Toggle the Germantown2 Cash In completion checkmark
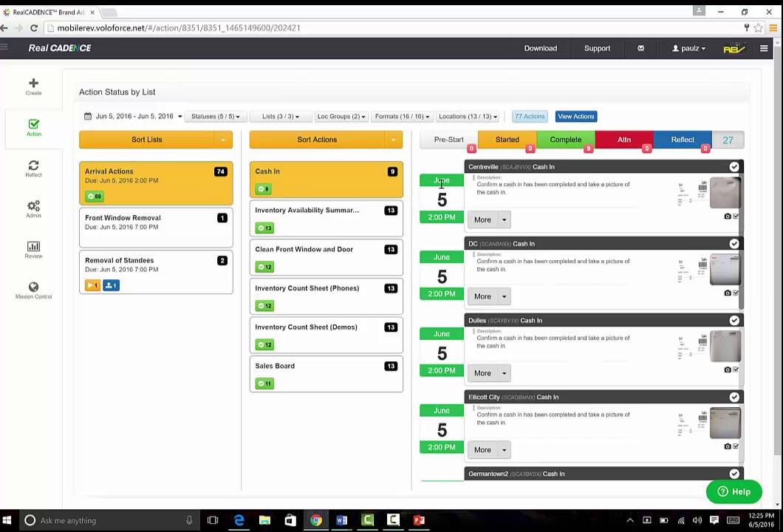783x532 pixels. click(734, 474)
